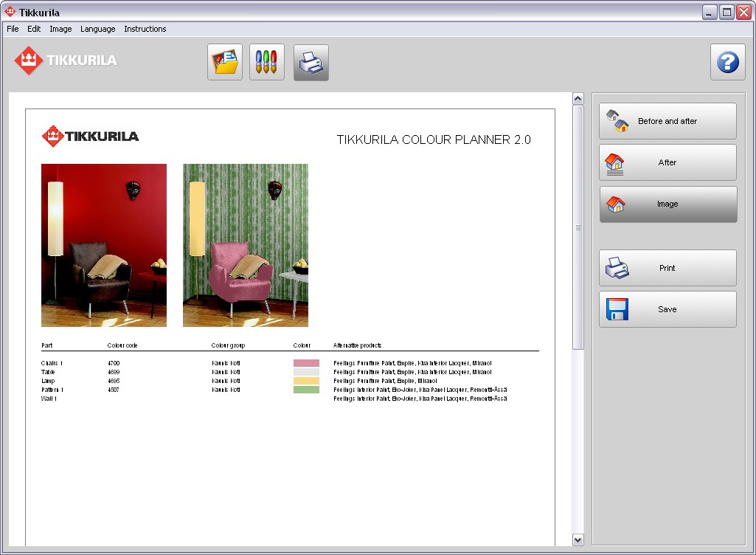Click the pink Chairs colour swatch
This screenshot has width=756, height=555.
click(x=306, y=363)
